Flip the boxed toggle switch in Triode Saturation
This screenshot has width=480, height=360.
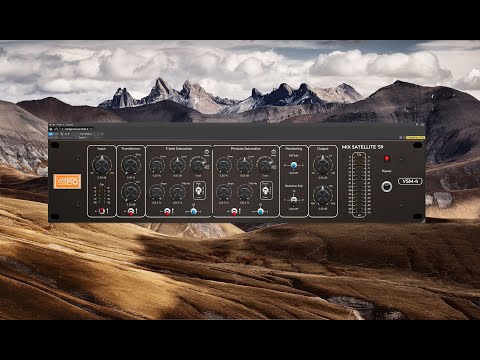(199, 191)
